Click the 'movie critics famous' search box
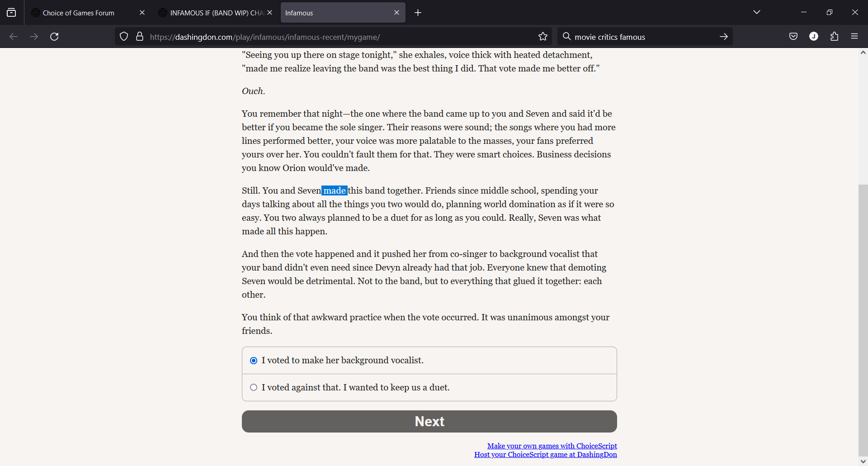 (x=644, y=37)
